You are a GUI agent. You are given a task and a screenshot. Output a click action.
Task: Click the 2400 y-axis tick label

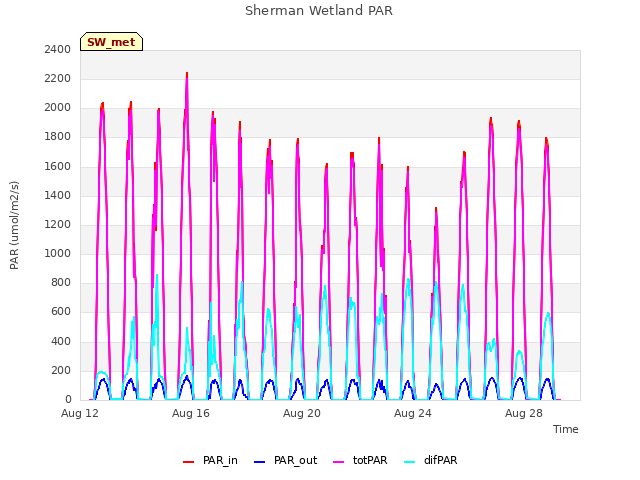click(58, 49)
